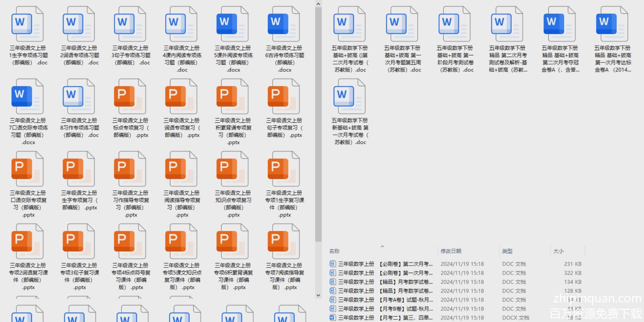
Task: Click the sort arrow above the 名称 column
Action: tap(382, 247)
